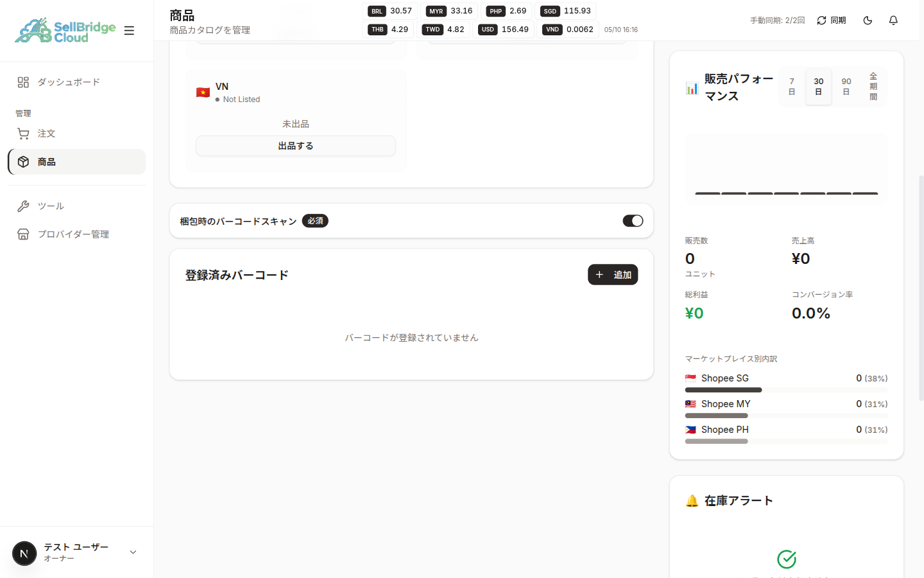Screen dimensions: 924x578
Task: Toggle barcode scan when packing switch
Action: coord(633,221)
